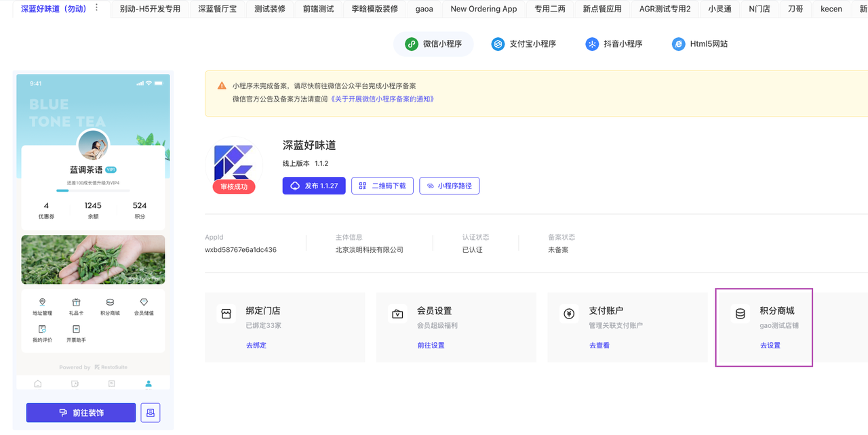The image size is (868, 435).
Task: Click 积分商城 icon in phone preview
Action: pyautogui.click(x=110, y=302)
